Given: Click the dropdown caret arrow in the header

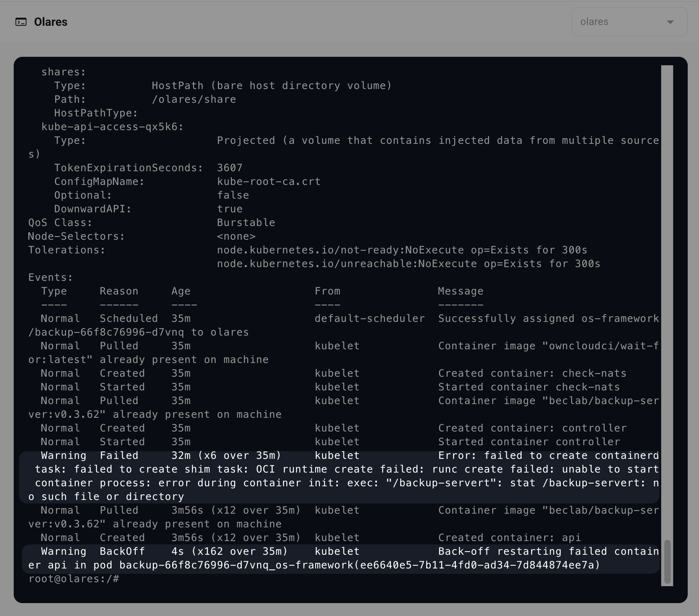Looking at the screenshot, I should pyautogui.click(x=670, y=22).
